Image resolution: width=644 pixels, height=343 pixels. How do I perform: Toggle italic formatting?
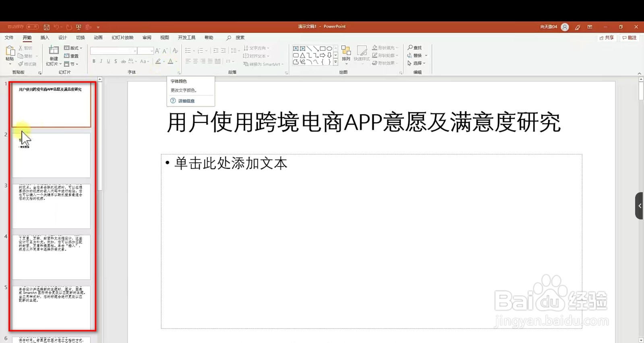pyautogui.click(x=101, y=61)
